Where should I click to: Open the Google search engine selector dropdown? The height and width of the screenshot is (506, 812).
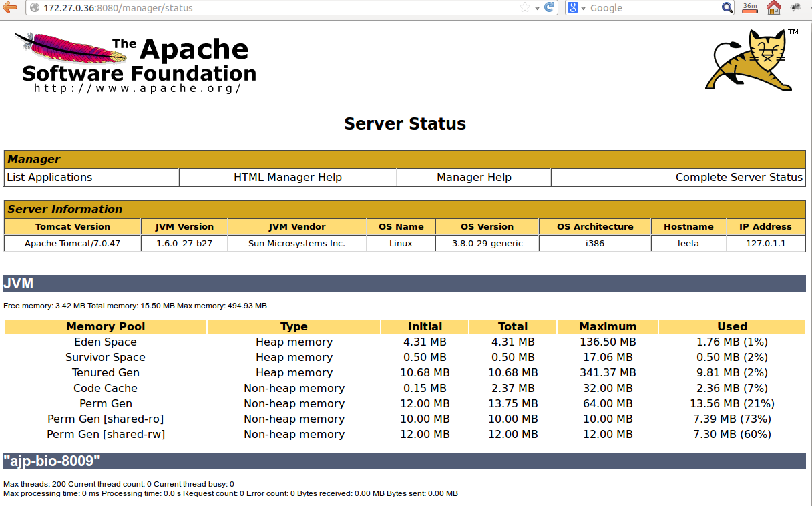pos(576,8)
